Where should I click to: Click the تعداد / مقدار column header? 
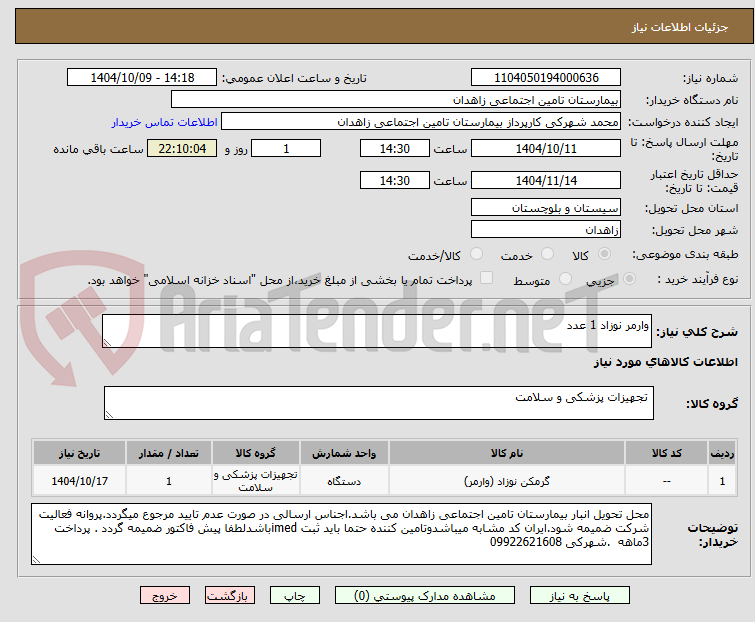(x=169, y=453)
